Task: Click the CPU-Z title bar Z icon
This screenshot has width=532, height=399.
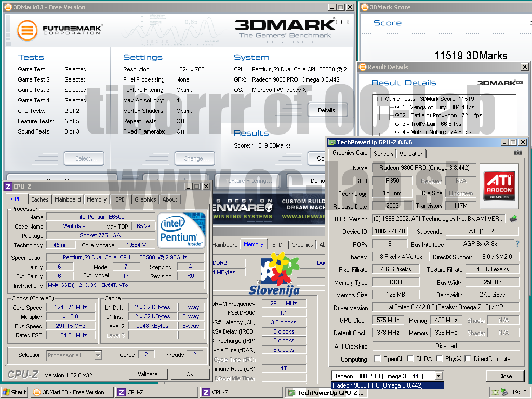Action: (x=8, y=187)
